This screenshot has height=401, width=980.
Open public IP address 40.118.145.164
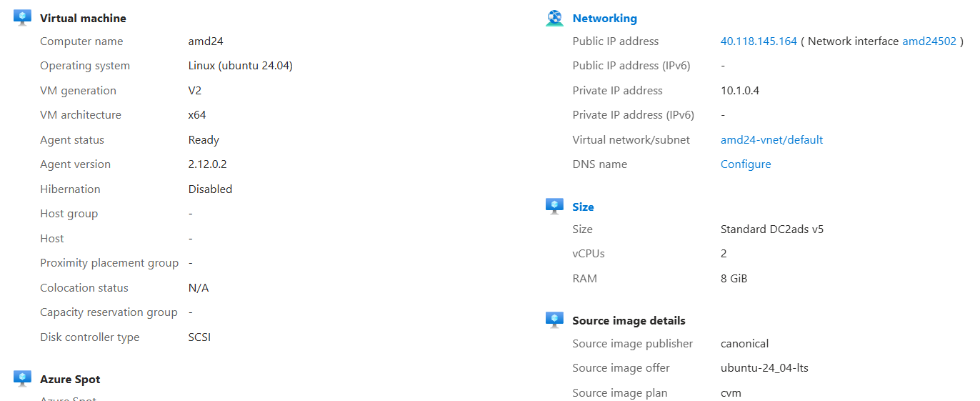click(x=759, y=41)
